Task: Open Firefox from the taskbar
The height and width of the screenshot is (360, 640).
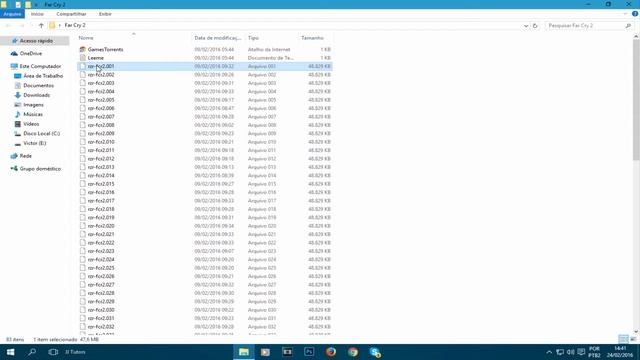Action: pos(331,352)
